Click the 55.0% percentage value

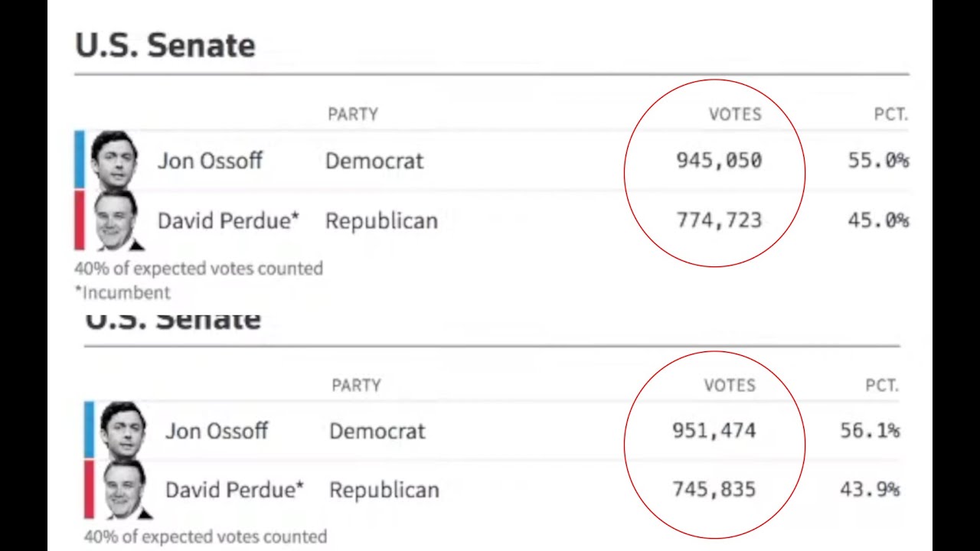(x=877, y=161)
